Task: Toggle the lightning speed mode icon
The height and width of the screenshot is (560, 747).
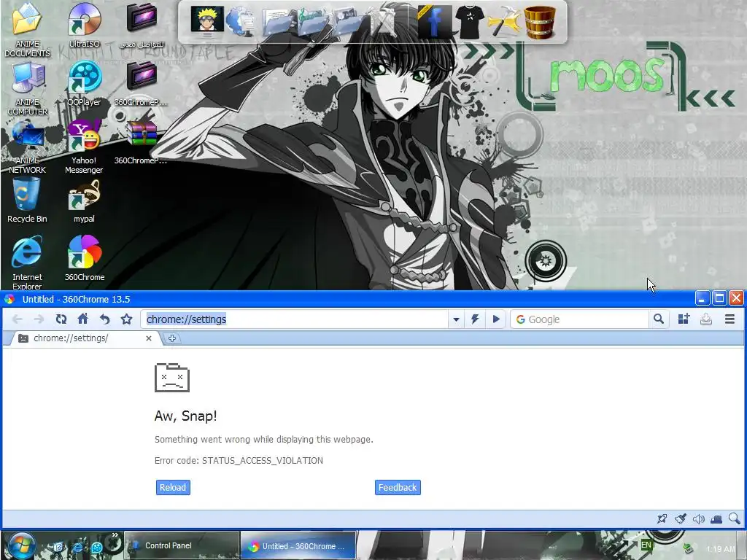Action: [x=475, y=319]
